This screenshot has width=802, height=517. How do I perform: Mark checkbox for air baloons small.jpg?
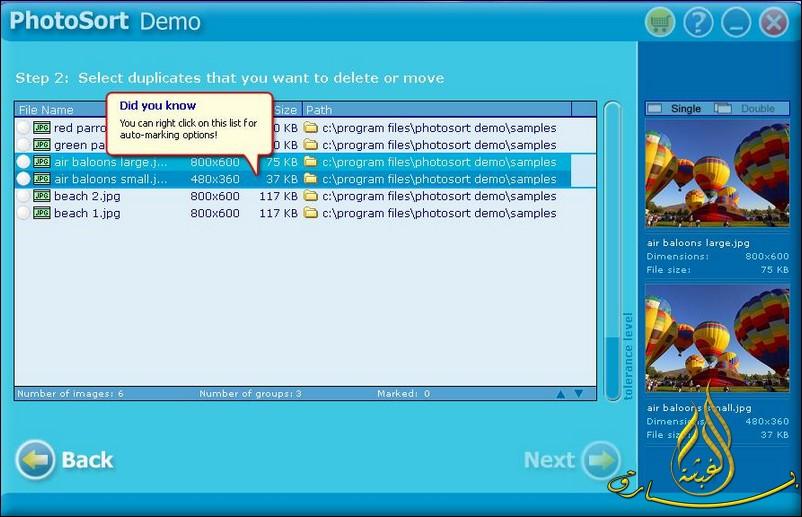(x=24, y=178)
